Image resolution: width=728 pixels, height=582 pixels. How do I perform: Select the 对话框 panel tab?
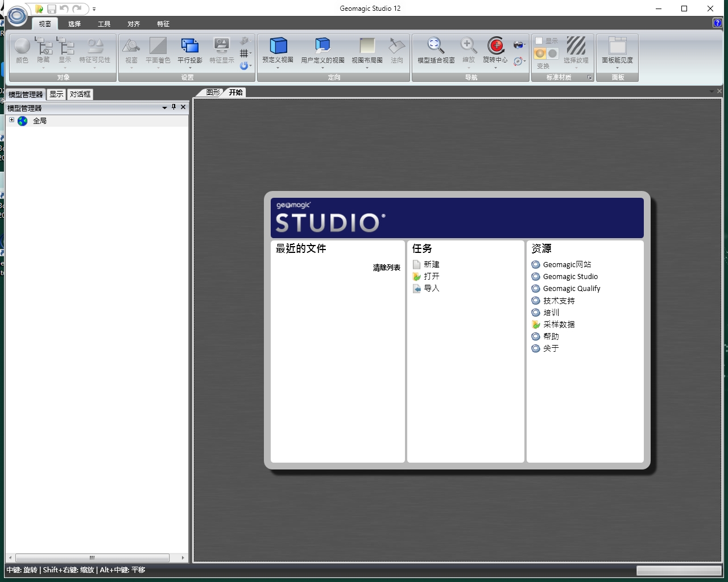80,94
